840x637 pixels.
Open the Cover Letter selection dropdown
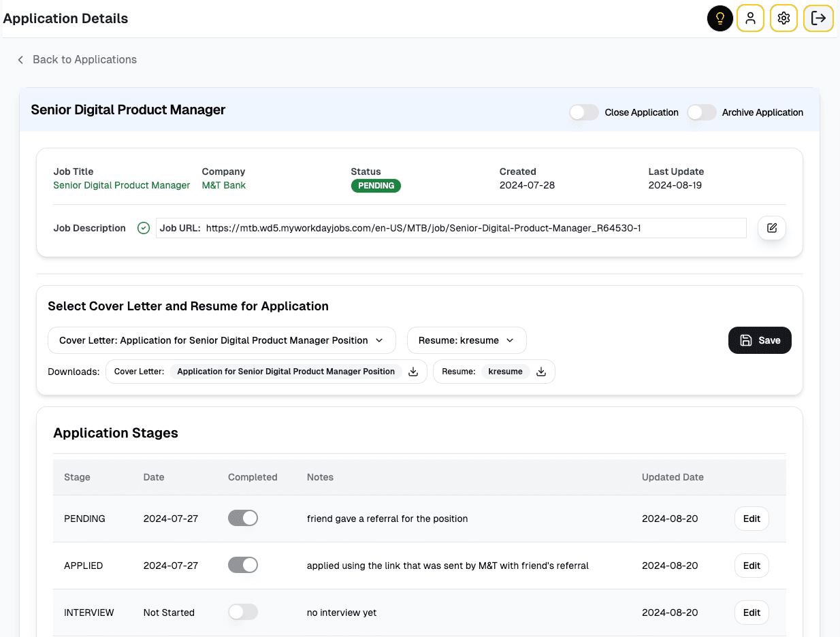point(221,340)
